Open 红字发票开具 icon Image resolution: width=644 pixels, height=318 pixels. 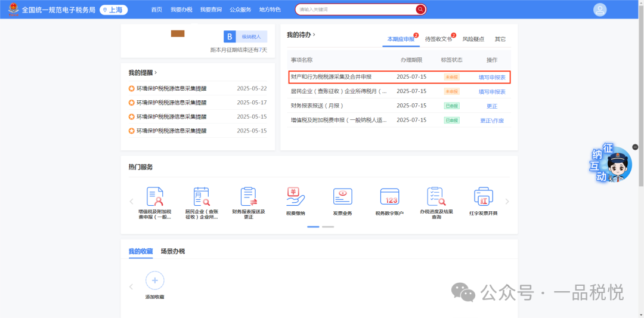click(483, 197)
